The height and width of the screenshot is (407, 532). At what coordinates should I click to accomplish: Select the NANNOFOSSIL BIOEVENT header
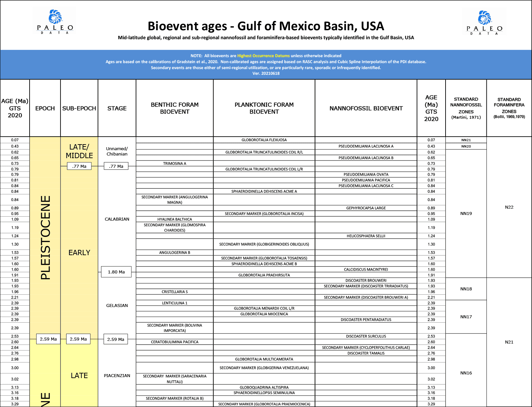pos(366,108)
